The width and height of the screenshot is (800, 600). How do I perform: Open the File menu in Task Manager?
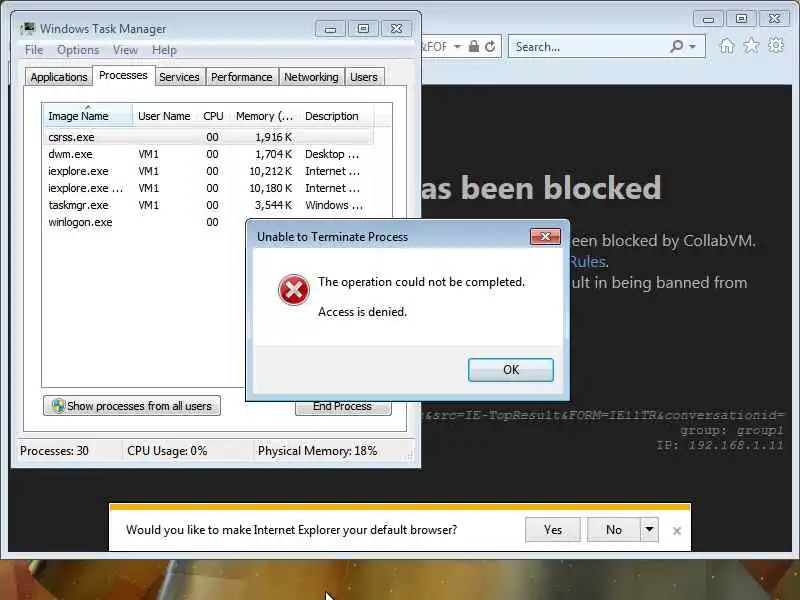pos(34,50)
